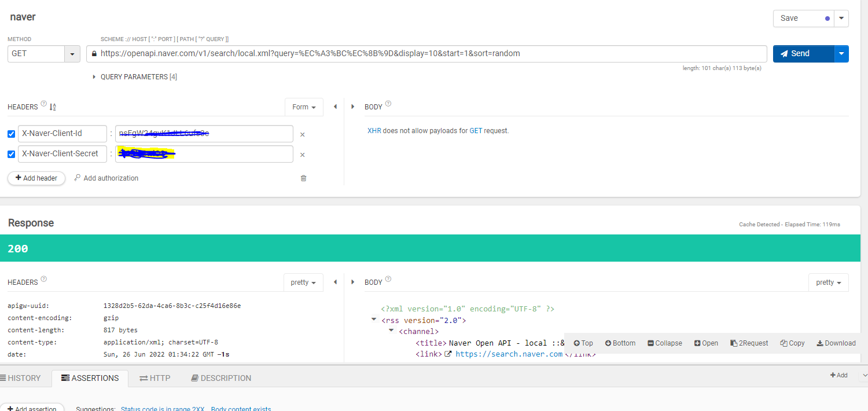Delete all headers trash icon
Image resolution: width=868 pixels, height=411 pixels.
pos(303,178)
